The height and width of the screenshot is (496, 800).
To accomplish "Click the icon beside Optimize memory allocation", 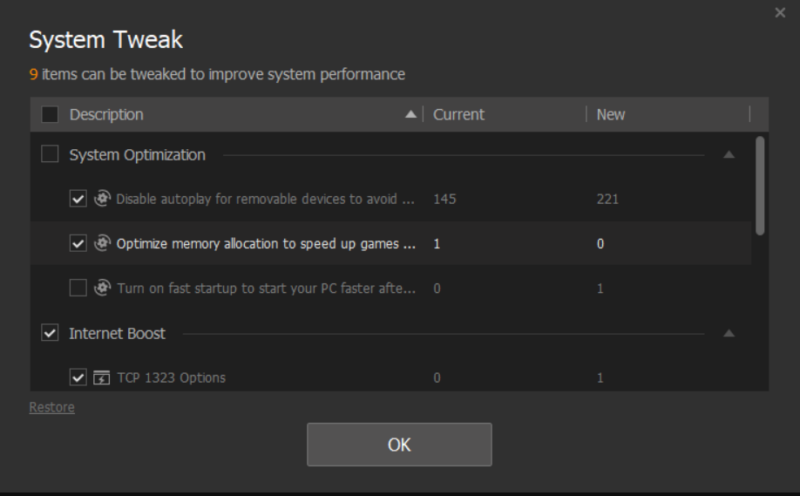I will (101, 243).
